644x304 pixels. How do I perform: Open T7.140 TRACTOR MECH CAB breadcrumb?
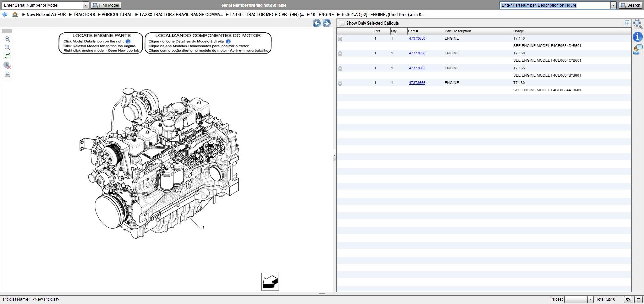tap(267, 15)
